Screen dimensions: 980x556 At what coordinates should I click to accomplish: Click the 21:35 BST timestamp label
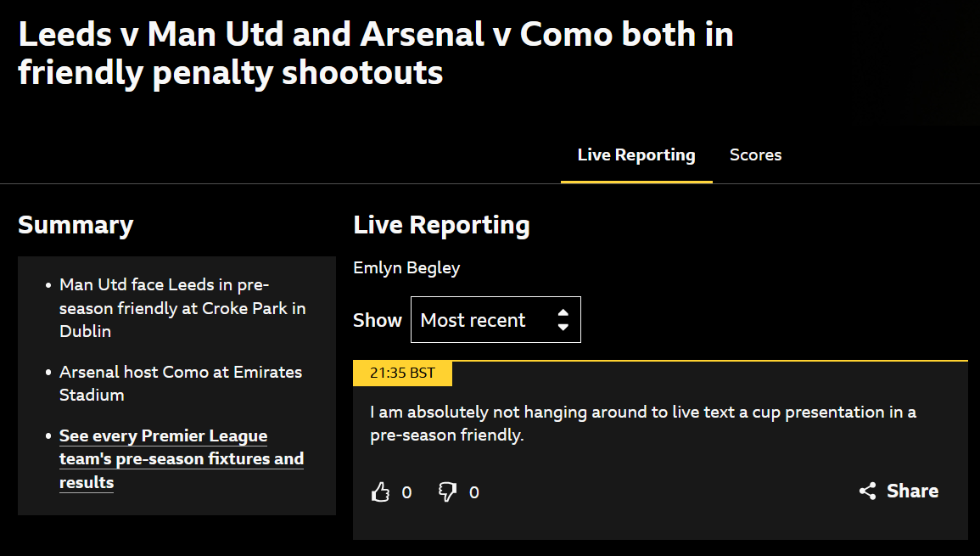[402, 373]
